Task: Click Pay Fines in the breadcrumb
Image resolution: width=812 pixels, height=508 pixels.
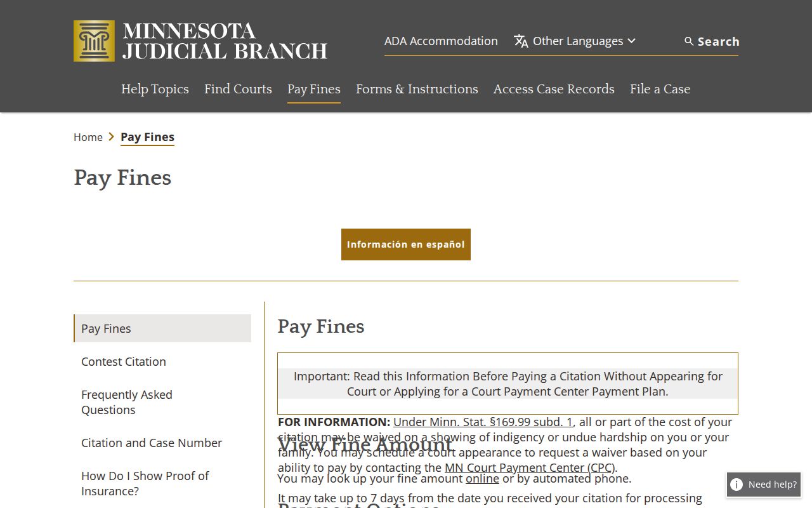Action: [x=147, y=137]
